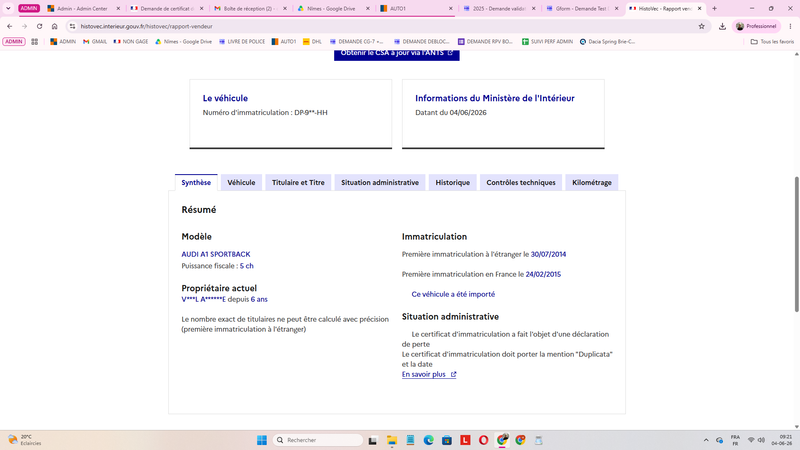Viewport: 800px width, 450px height.
Task: Show hidden system tray icons chevron
Action: click(x=706, y=440)
